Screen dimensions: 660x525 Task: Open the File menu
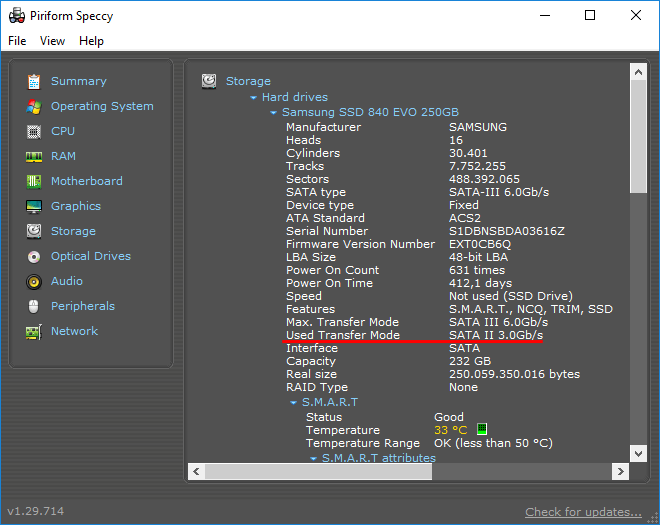click(17, 41)
